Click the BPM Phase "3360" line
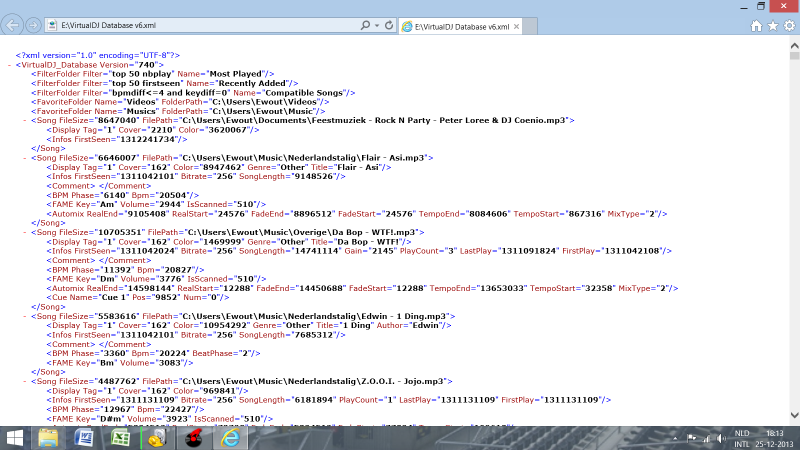 (153, 353)
